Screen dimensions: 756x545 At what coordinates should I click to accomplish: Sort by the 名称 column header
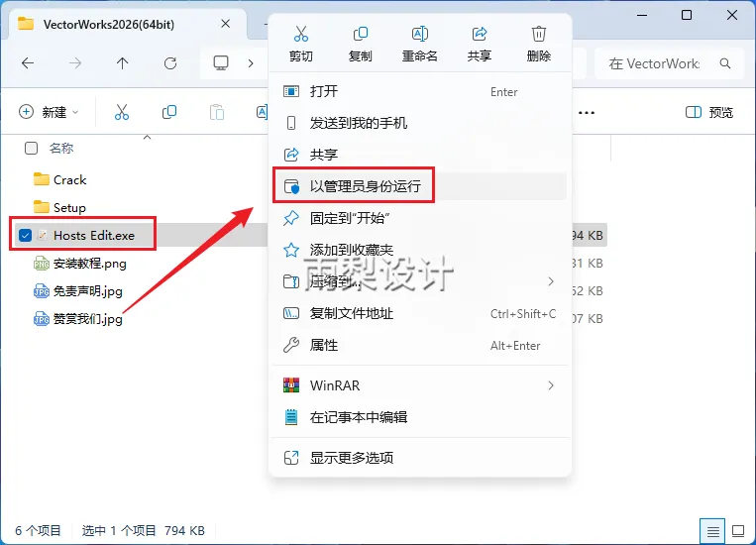tap(61, 148)
